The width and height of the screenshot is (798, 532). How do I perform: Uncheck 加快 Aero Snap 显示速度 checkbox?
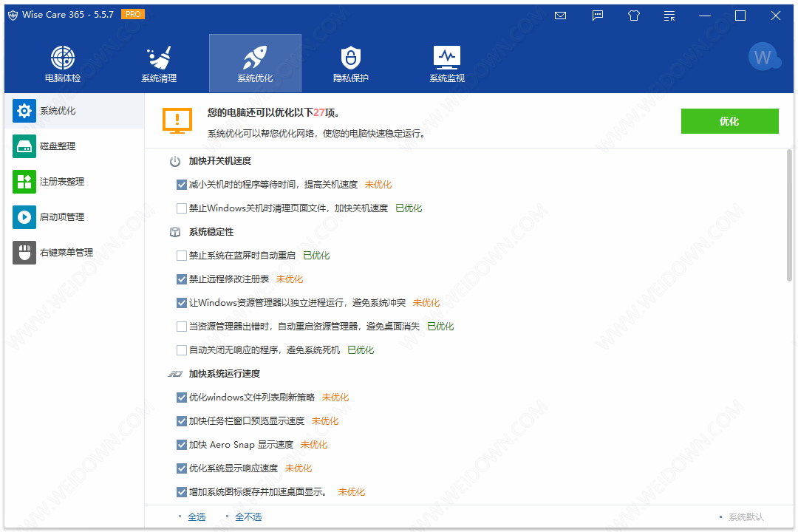tap(182, 445)
